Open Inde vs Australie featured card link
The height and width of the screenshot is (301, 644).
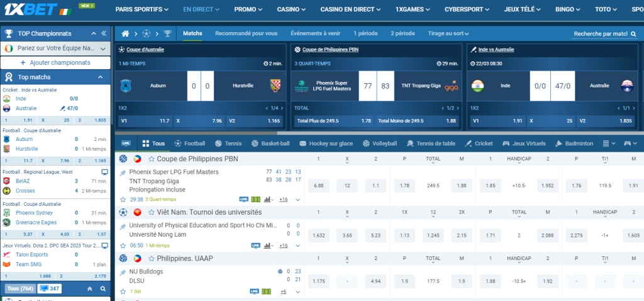tap(496, 49)
